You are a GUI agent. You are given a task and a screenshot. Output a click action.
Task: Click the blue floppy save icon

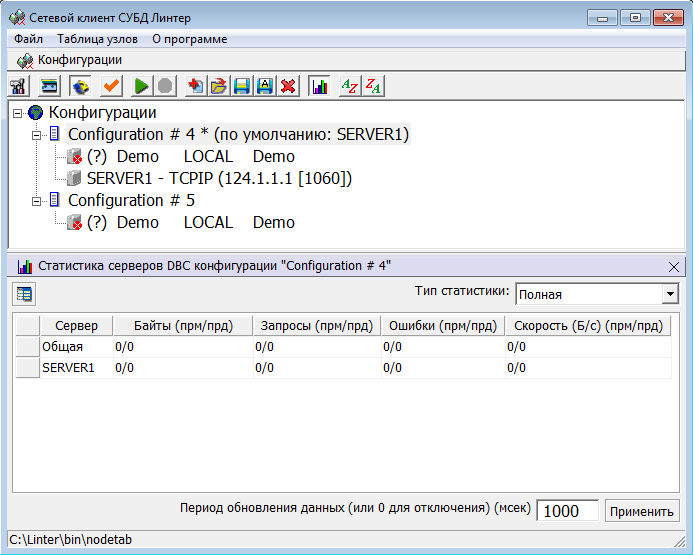(x=242, y=86)
